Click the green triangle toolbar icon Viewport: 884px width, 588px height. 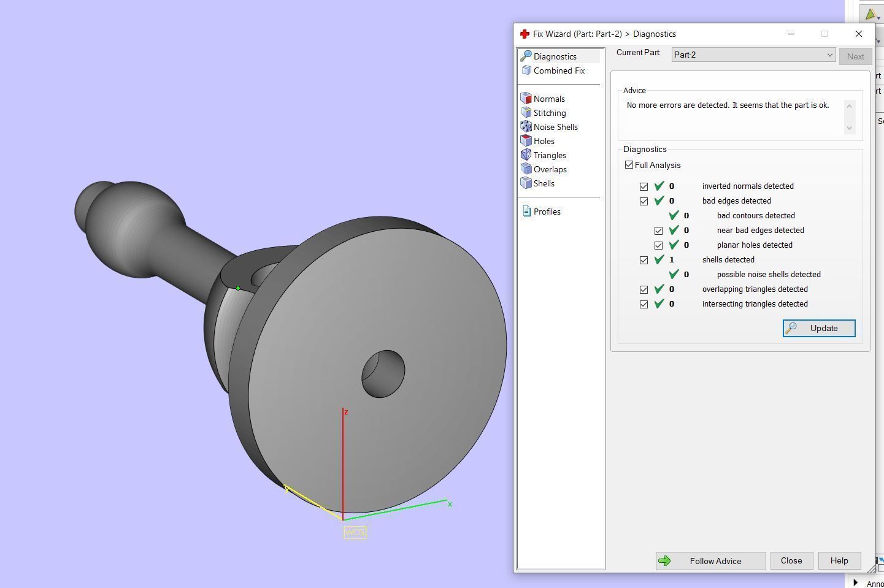point(871,14)
